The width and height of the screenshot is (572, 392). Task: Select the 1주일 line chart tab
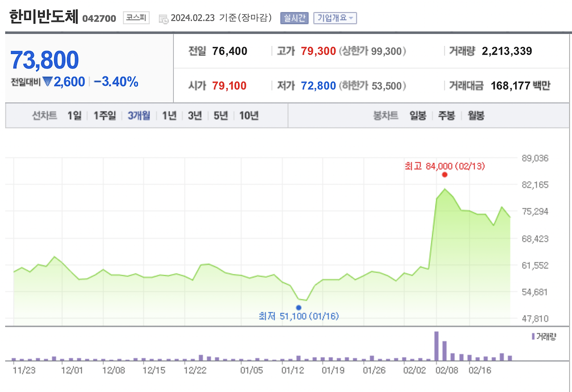[x=105, y=116]
